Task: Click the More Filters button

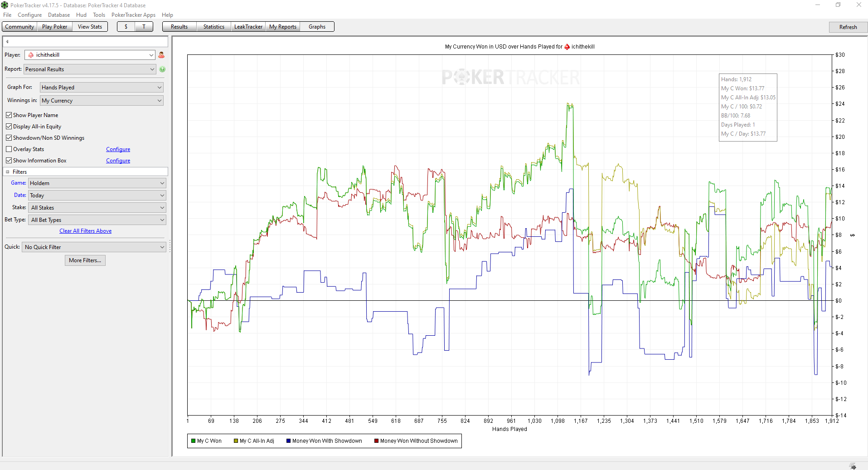Action: [85, 260]
